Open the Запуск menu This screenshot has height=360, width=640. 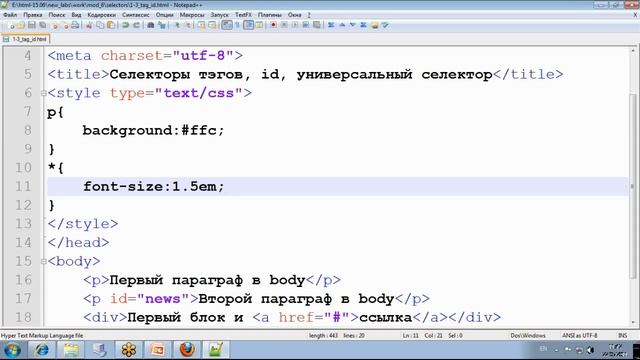pos(220,15)
